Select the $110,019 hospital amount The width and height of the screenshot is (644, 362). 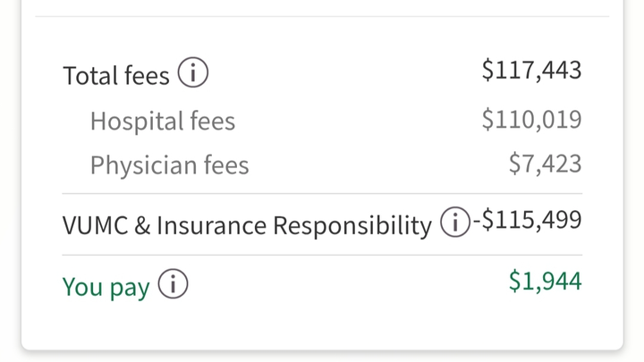pyautogui.click(x=531, y=119)
